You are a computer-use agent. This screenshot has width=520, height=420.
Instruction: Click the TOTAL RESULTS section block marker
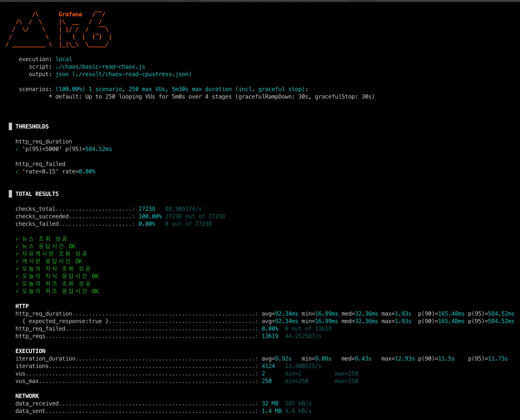(x=10, y=194)
